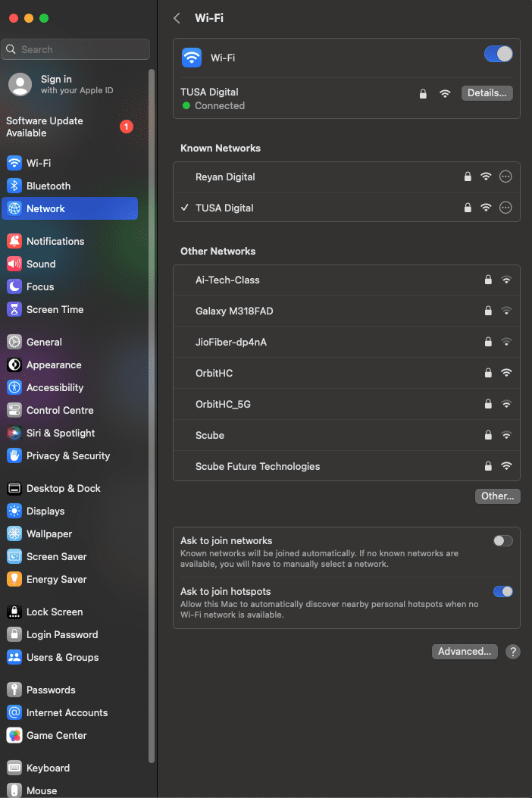Viewport: 532px width, 798px height.
Task: Join the OrbitHC_5G network
Action: pos(346,404)
